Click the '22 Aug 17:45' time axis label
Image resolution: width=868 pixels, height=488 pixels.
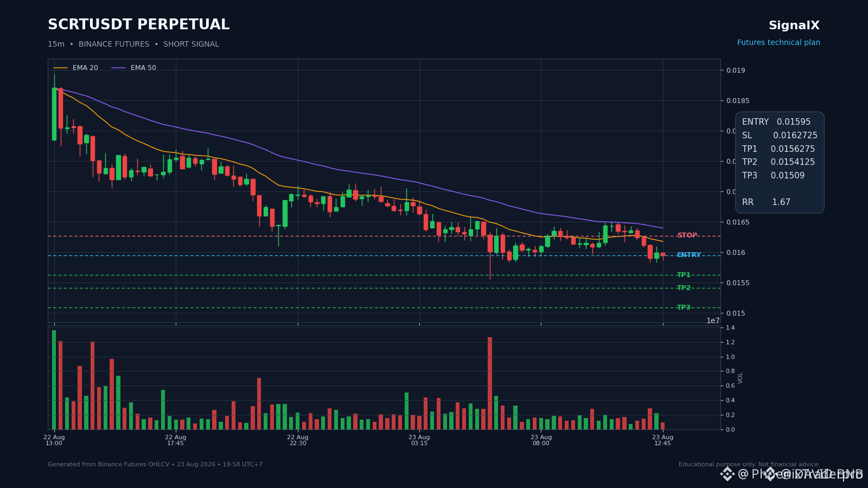(x=176, y=440)
